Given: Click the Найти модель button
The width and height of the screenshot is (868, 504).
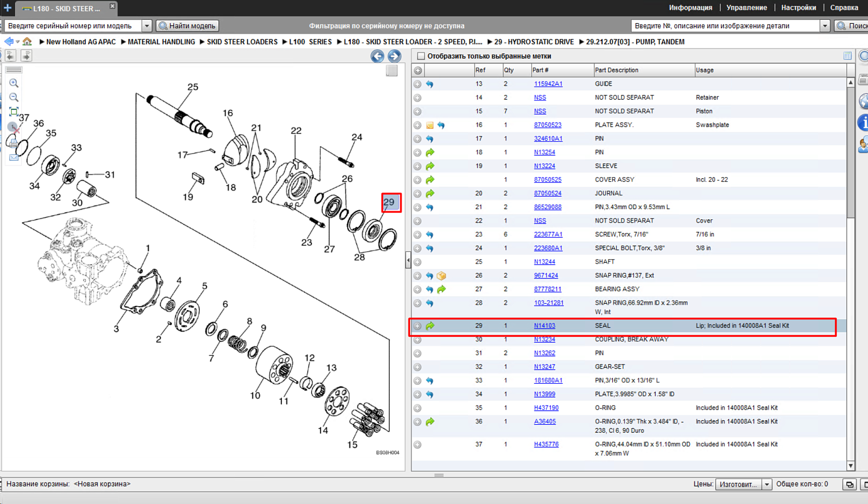Looking at the screenshot, I should (187, 26).
